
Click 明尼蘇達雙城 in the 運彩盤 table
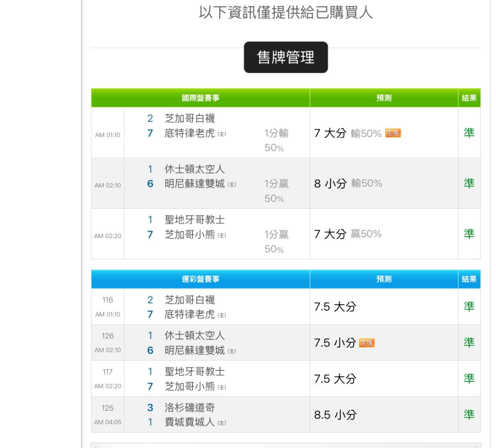tap(195, 350)
